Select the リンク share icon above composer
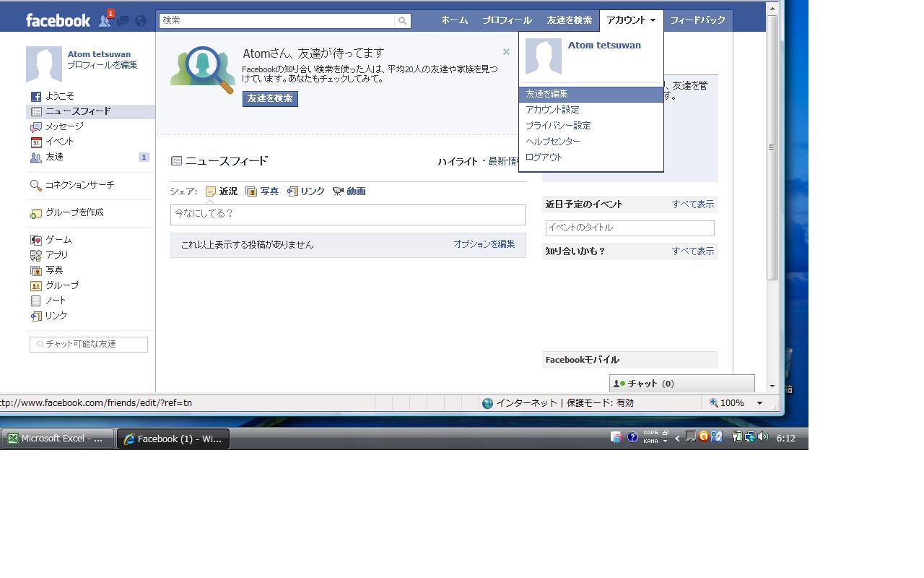The height and width of the screenshot is (578, 924). [x=292, y=191]
